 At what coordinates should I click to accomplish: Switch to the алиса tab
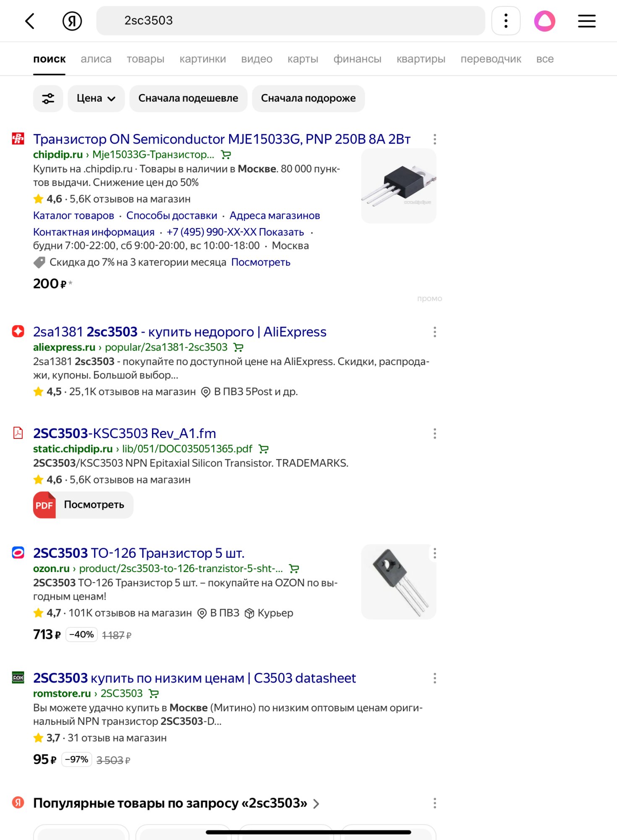96,59
